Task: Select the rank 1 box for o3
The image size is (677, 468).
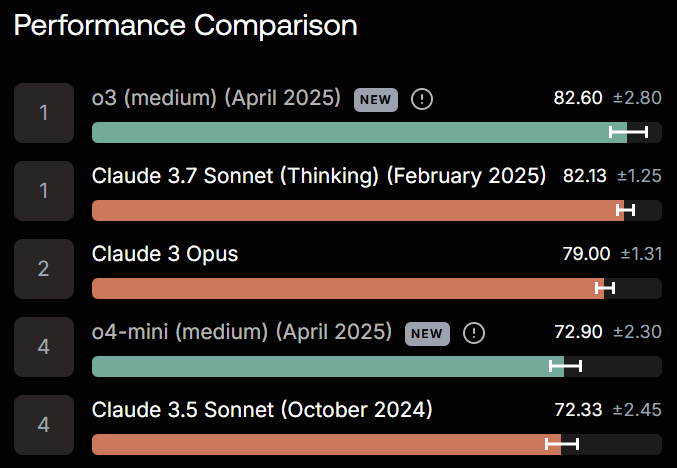Action: pyautogui.click(x=44, y=113)
